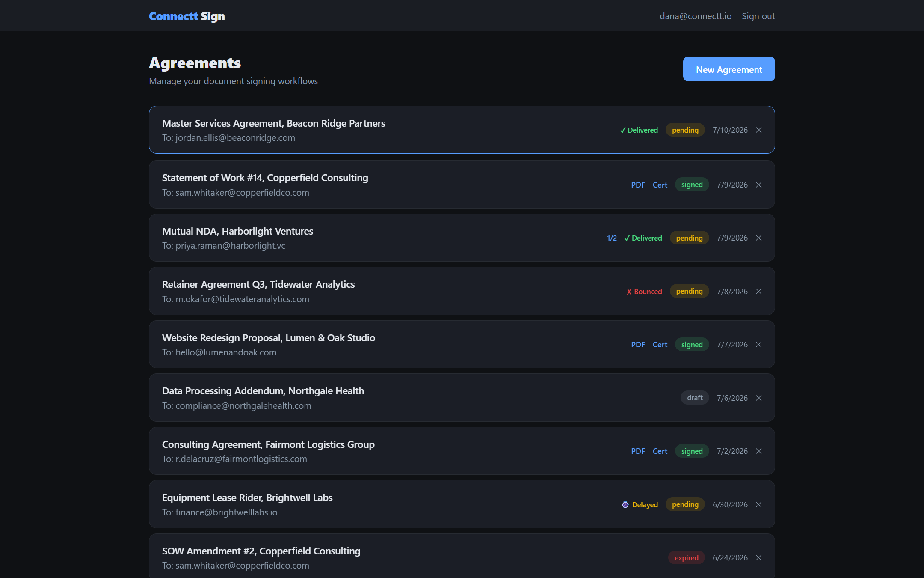924x578 pixels.
Task: Click the X icon on the Mutual NDA row
Action: [758, 238]
